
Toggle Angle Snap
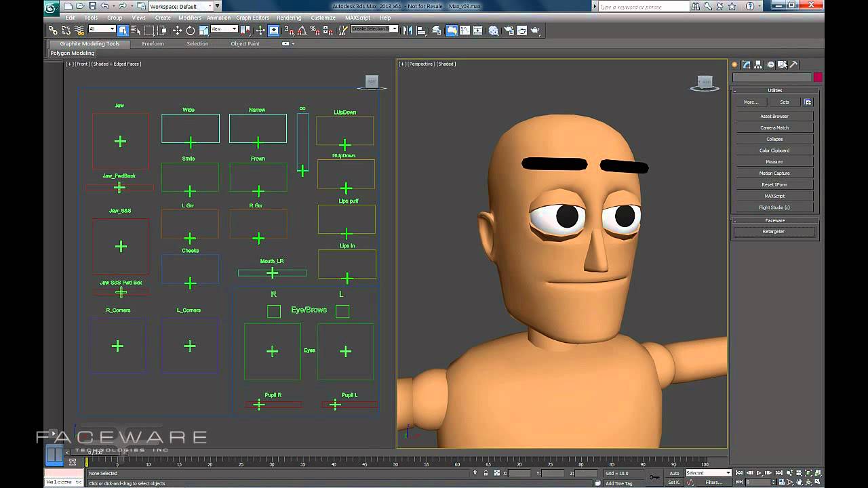[302, 30]
